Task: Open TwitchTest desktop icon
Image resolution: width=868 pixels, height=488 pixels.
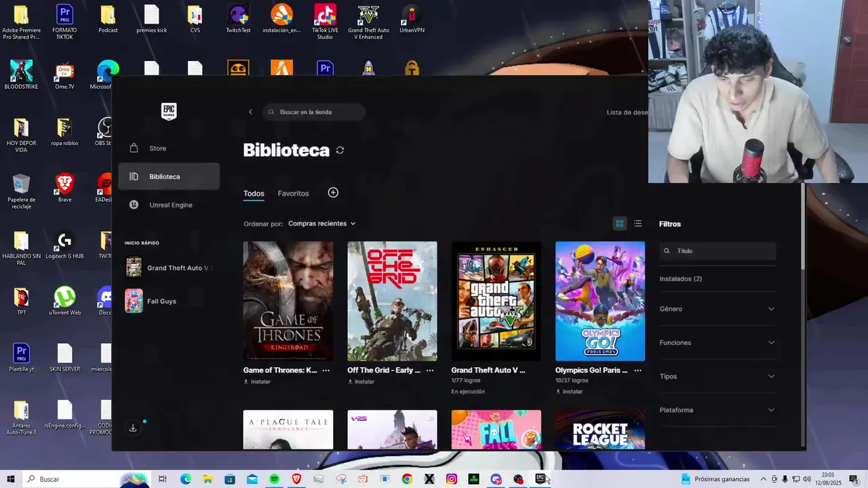Action: 238,19
